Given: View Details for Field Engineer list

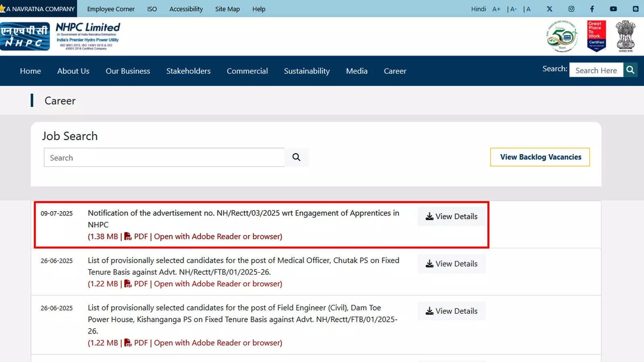Looking at the screenshot, I should pos(452,311).
